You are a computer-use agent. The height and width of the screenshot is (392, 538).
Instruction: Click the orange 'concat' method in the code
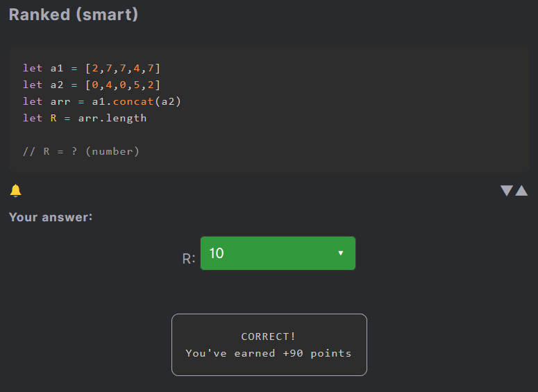click(x=133, y=101)
